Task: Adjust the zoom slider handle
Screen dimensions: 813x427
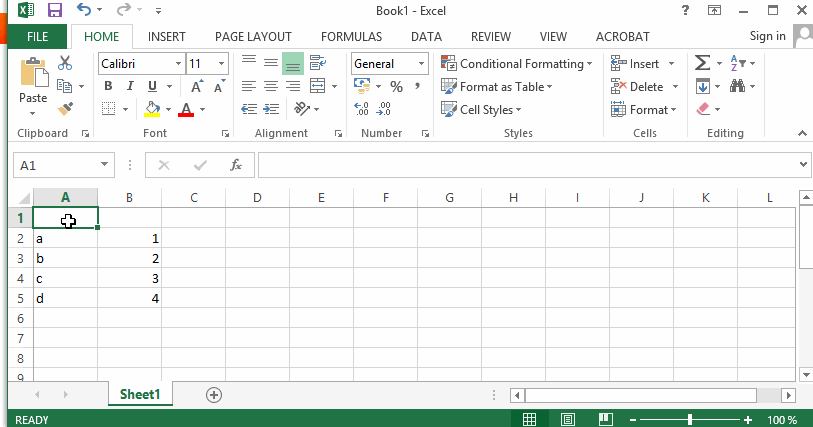Action: click(690, 419)
